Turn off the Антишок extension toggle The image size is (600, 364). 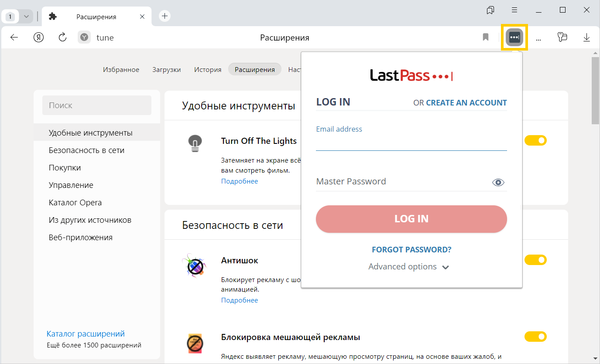click(535, 260)
